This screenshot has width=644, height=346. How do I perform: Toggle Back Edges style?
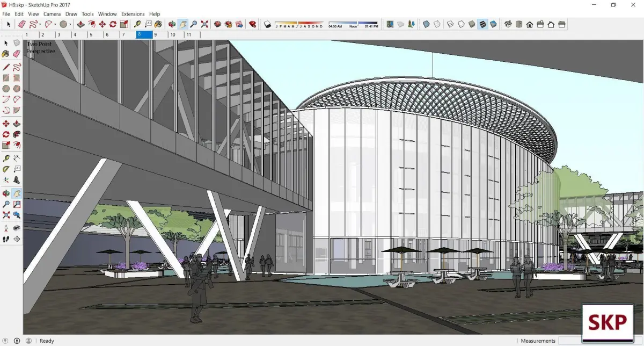pos(437,24)
